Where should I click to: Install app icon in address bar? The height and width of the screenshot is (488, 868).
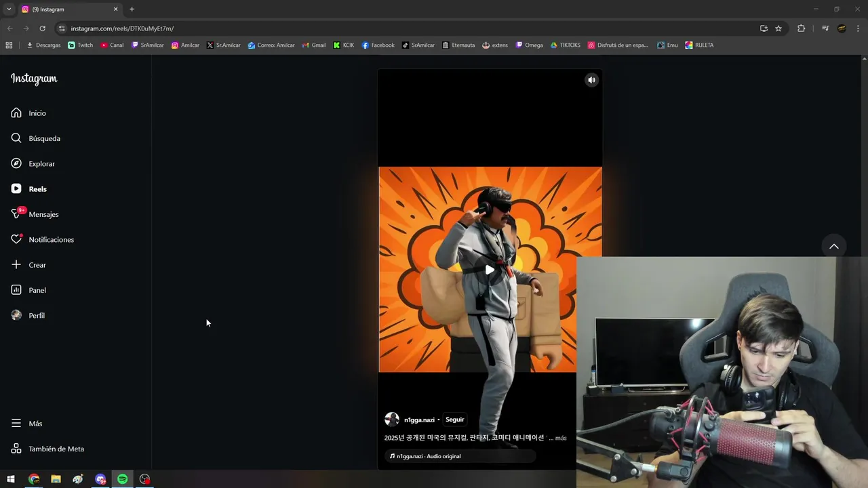click(764, 28)
